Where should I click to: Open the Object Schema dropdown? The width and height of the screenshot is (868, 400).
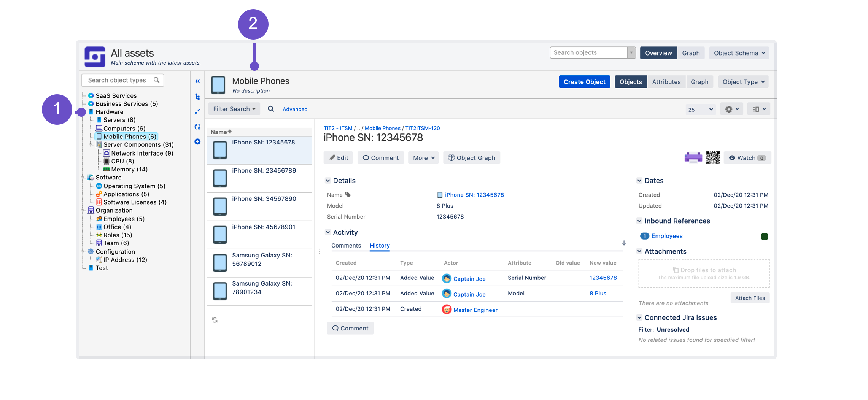[739, 53]
